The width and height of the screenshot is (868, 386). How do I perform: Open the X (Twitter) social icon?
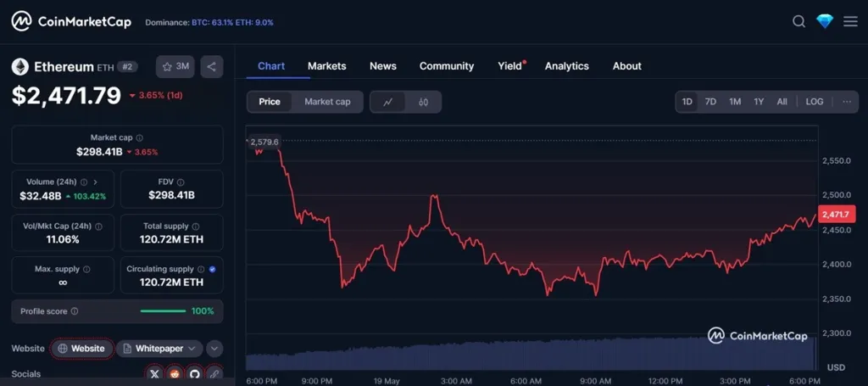click(154, 374)
